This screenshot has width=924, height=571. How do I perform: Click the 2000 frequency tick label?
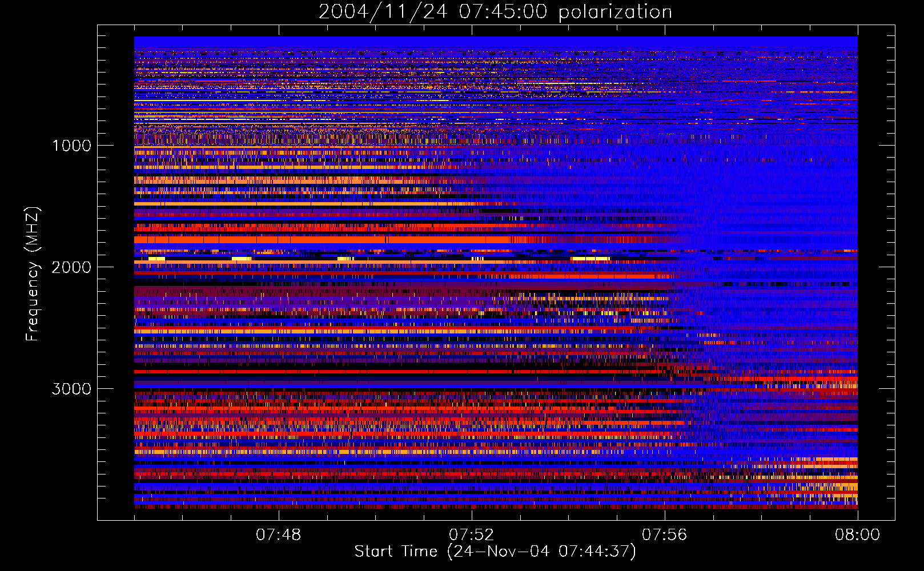point(71,267)
